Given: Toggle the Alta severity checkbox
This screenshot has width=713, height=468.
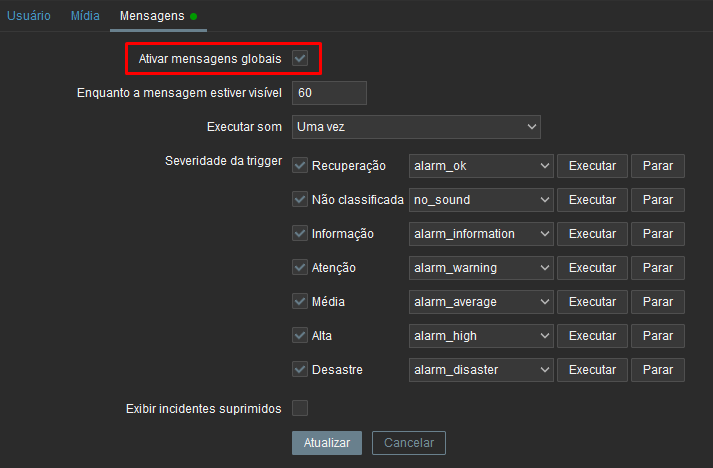Looking at the screenshot, I should pyautogui.click(x=300, y=335).
